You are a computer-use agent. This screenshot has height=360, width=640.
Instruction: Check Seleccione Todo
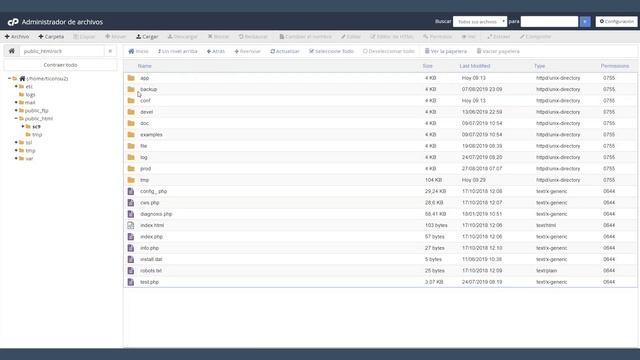pyautogui.click(x=331, y=51)
